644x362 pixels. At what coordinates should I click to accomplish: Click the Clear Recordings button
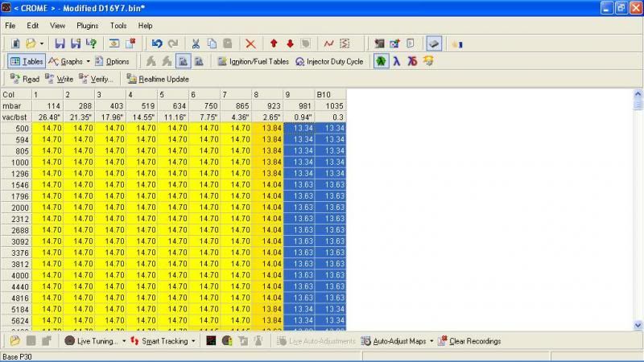click(469, 341)
